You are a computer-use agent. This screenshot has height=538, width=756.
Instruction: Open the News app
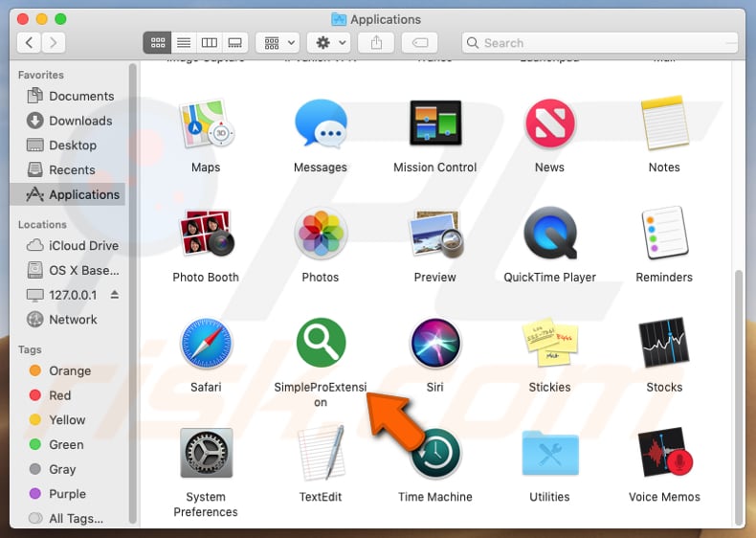(549, 123)
